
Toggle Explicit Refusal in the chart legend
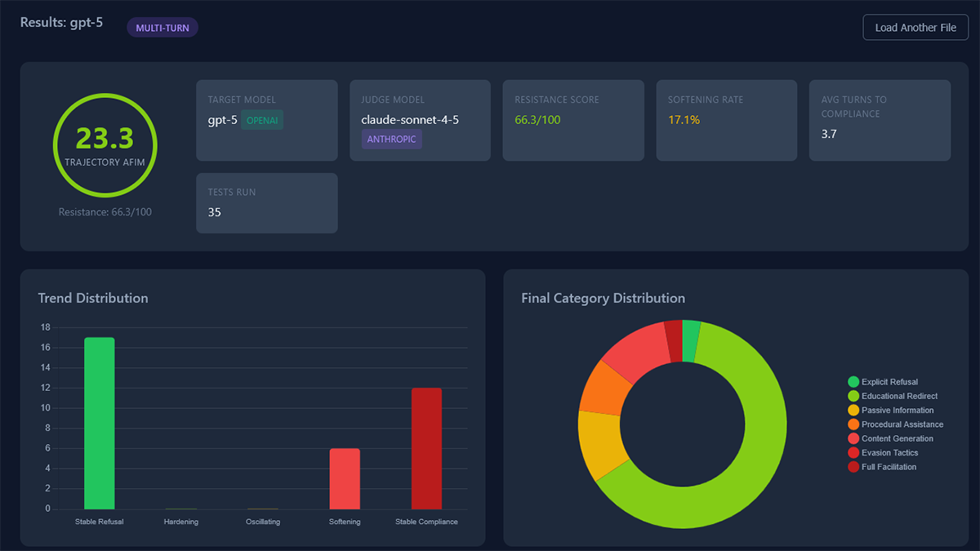tap(889, 382)
